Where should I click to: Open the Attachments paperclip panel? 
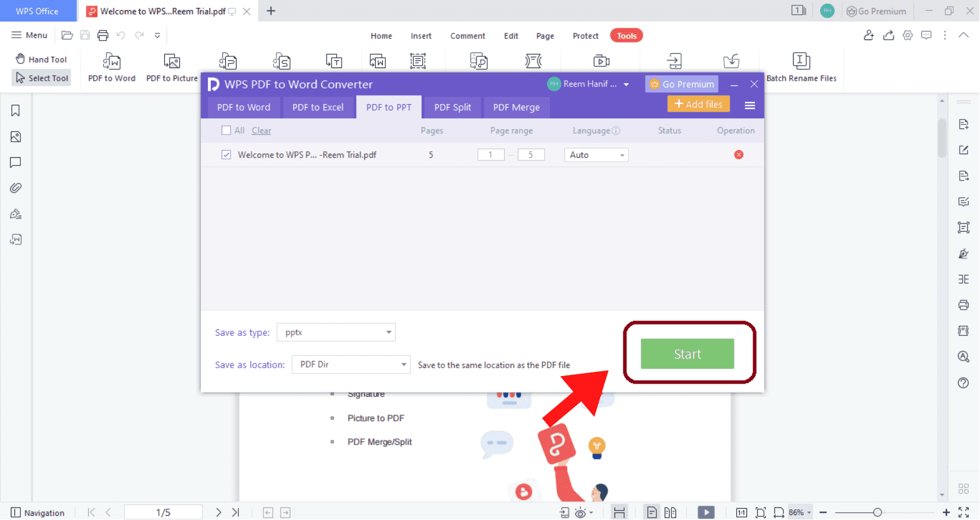pyautogui.click(x=16, y=188)
